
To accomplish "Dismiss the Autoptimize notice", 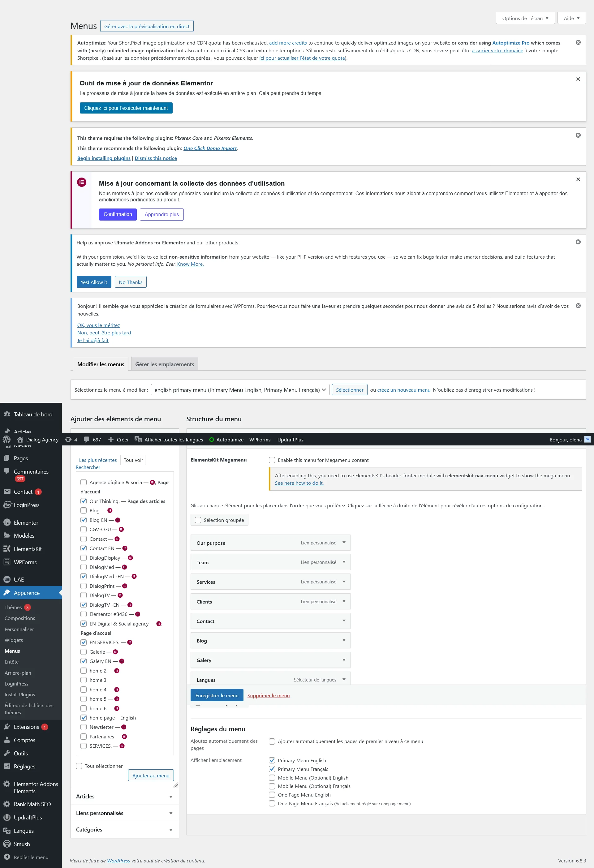I will click(578, 43).
